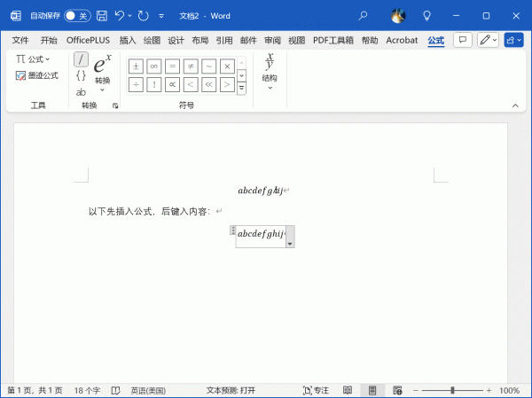The width and height of the screenshot is (532, 398).
Task: Switch to the 设计 tab
Action: point(176,41)
